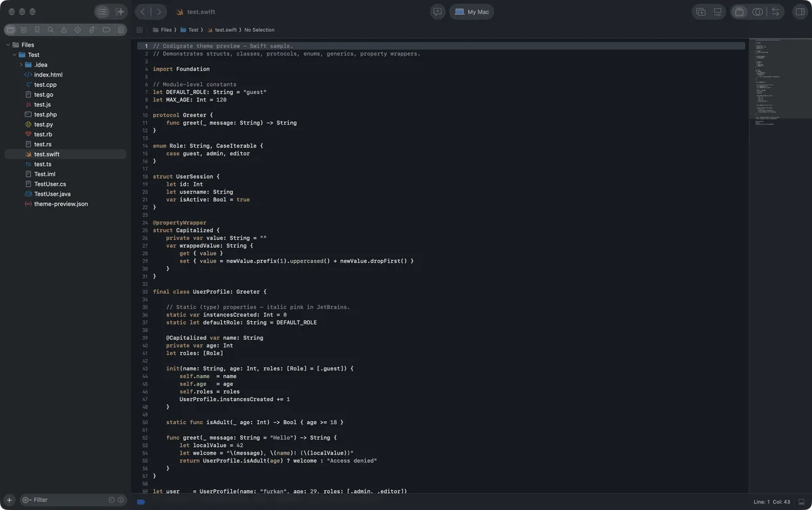This screenshot has width=812, height=510.
Task: Open the My Mac destination dropdown
Action: [472, 12]
